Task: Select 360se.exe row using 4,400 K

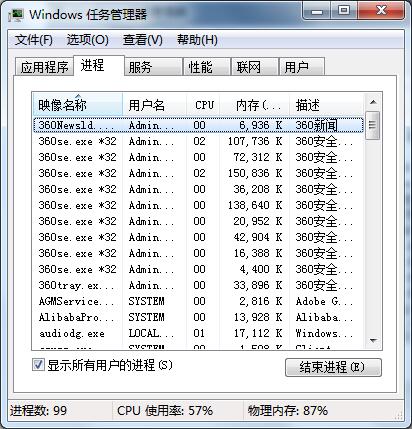Action: tap(198, 269)
